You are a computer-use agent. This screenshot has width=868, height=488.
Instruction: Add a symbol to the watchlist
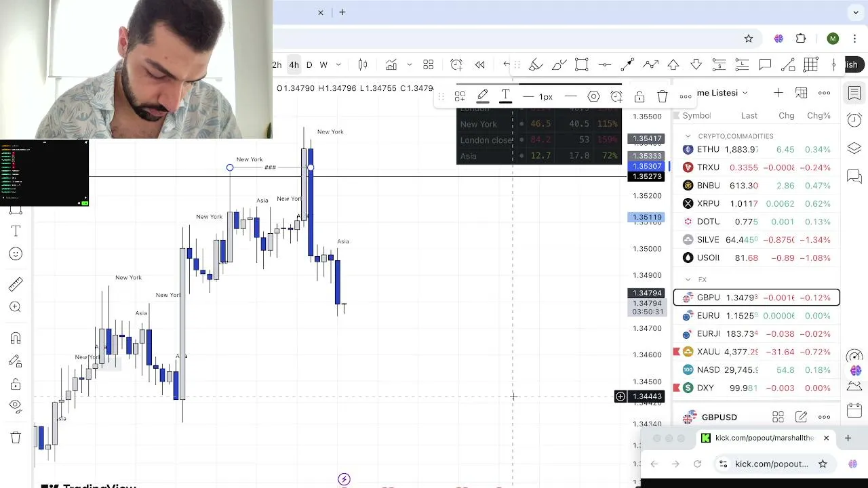[x=778, y=93]
